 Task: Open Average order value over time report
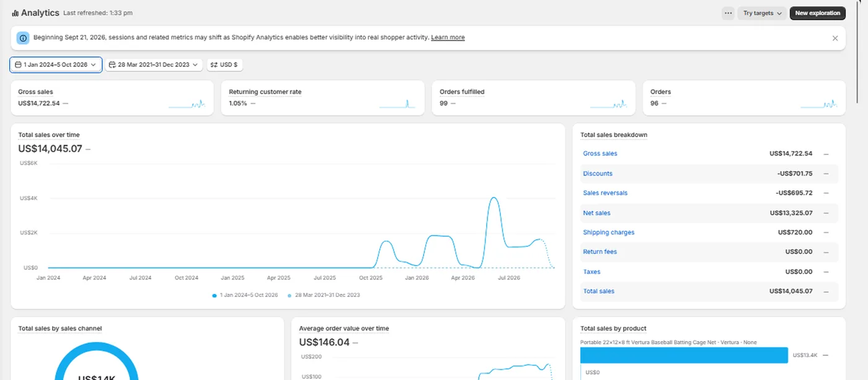coord(344,329)
